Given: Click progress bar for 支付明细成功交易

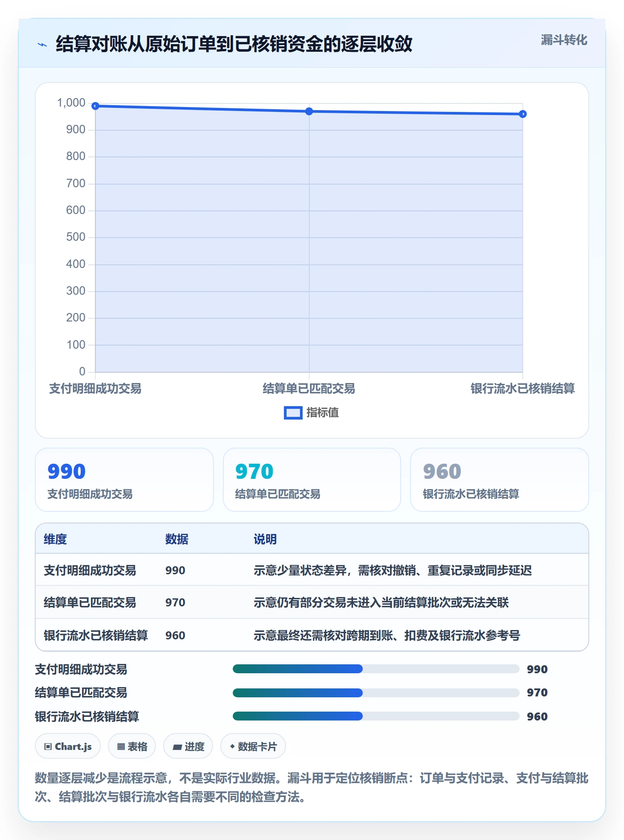Looking at the screenshot, I should pyautogui.click(x=376, y=669).
